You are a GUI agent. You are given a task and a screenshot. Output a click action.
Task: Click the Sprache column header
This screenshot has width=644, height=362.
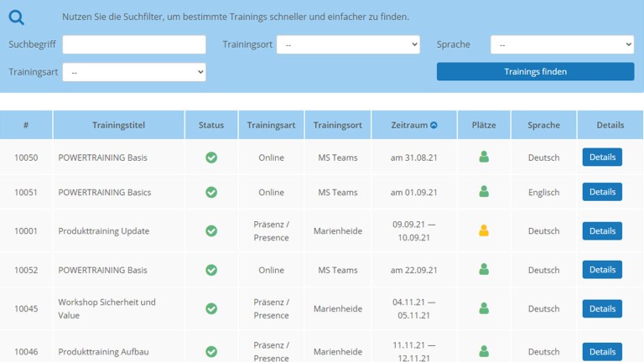coord(543,126)
